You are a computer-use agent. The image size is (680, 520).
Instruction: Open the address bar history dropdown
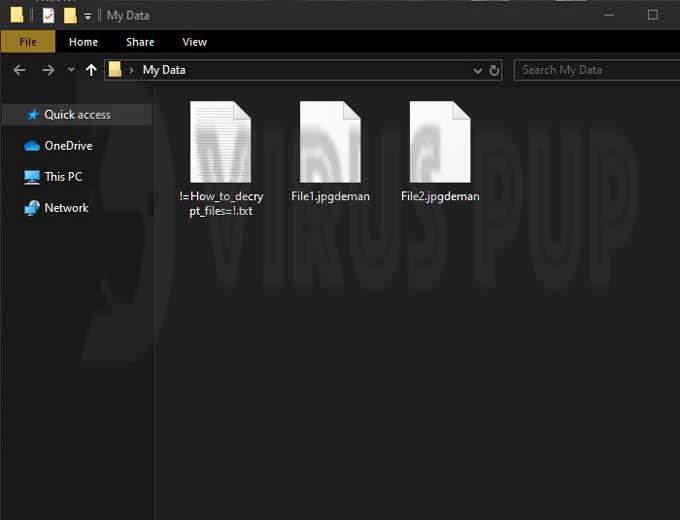(x=477, y=70)
